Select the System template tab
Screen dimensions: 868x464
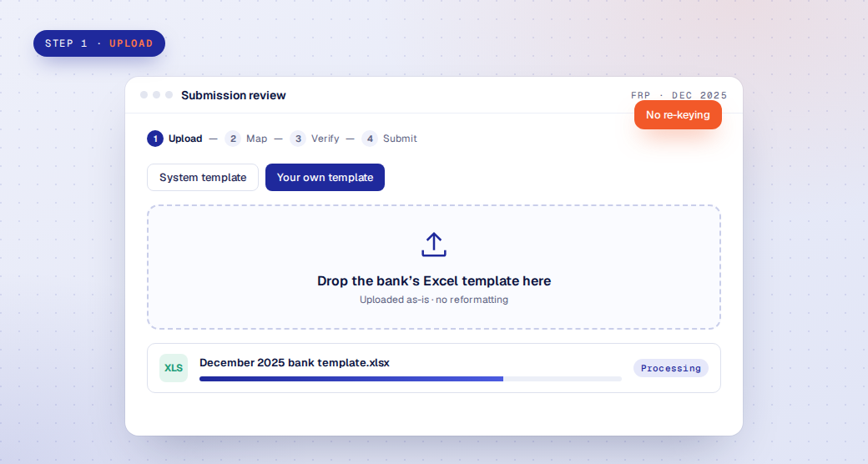click(203, 177)
